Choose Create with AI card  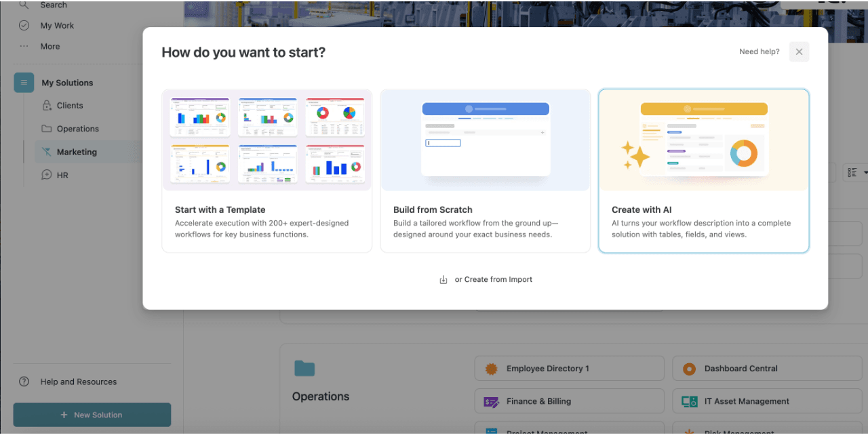pos(704,171)
